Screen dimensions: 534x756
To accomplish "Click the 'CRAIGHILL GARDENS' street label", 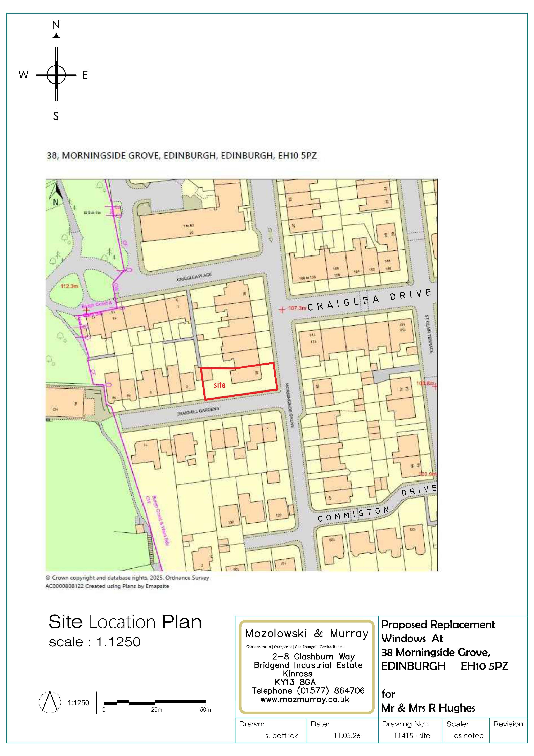I will tap(197, 411).
